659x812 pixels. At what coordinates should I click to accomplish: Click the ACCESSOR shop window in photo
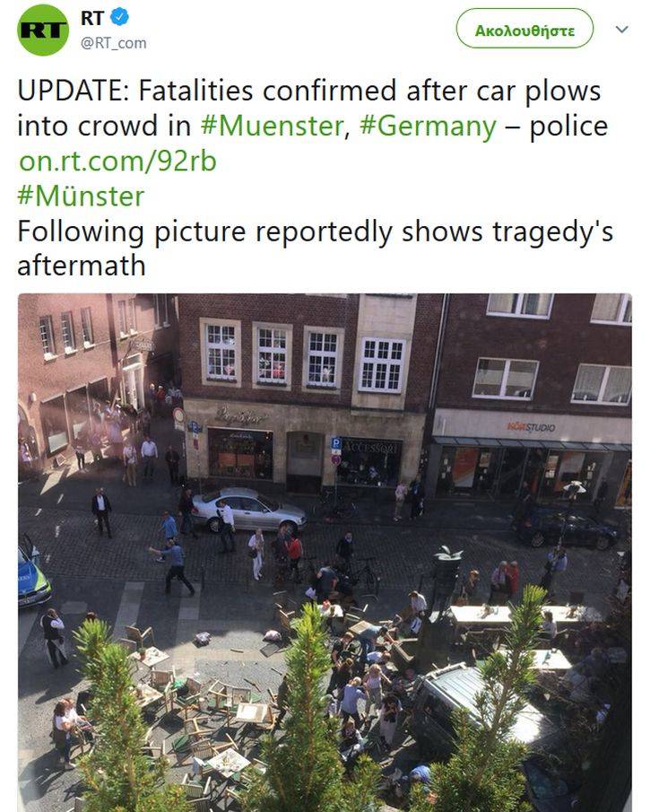click(369, 462)
